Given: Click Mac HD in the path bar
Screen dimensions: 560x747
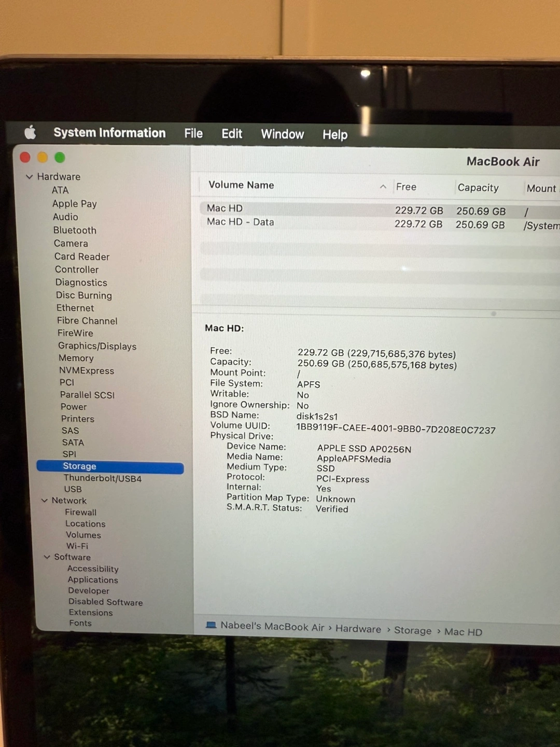Looking at the screenshot, I should coord(463,632).
